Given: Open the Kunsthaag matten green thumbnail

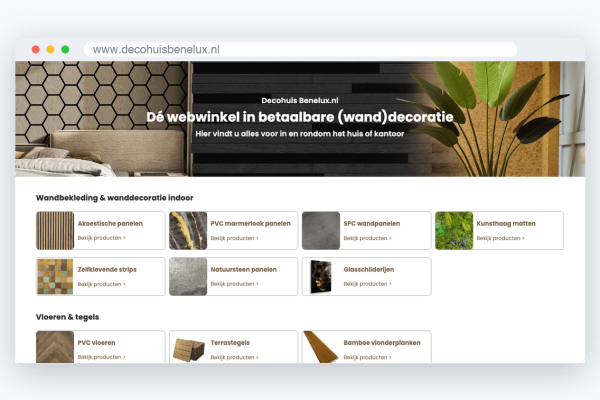Looking at the screenshot, I should pos(454,231).
